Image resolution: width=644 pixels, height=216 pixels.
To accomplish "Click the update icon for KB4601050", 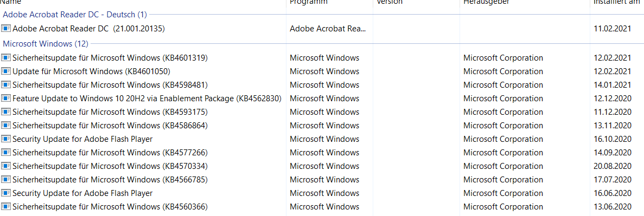I will click(6, 71).
